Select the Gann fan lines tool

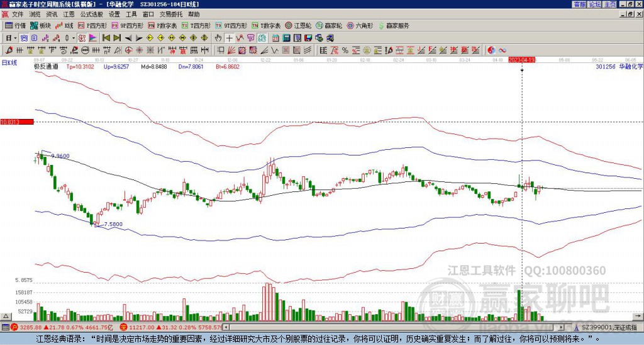[231, 50]
